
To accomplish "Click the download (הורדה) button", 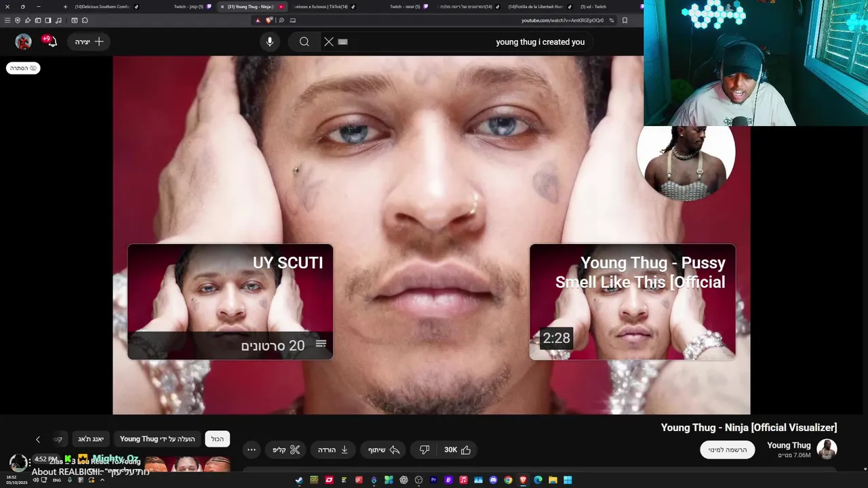I will point(333,449).
